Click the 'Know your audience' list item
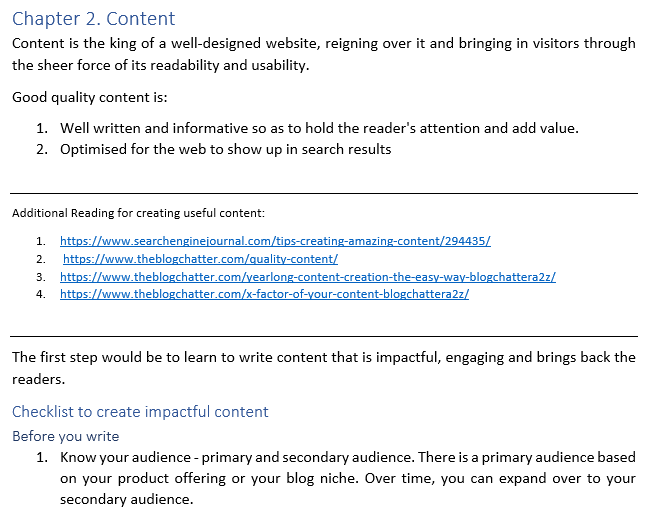The image size is (667, 510). [348, 478]
